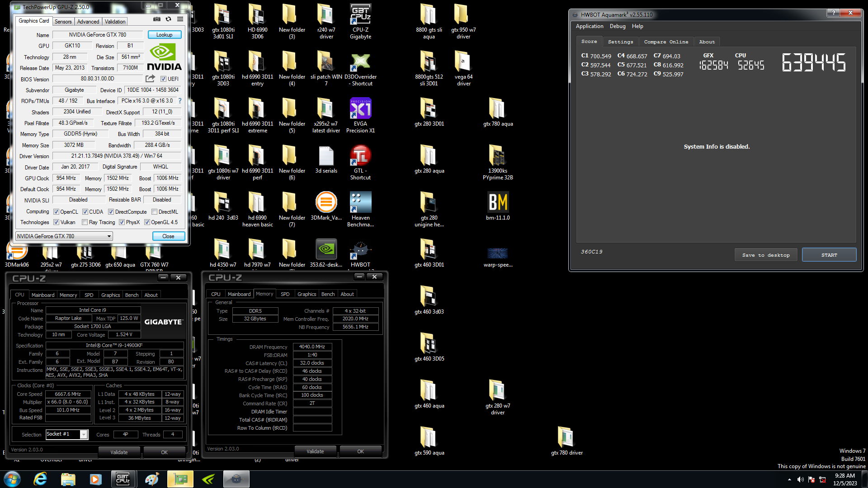This screenshot has height=488, width=868.
Task: Open the D3DOverrider shortcut icon
Action: click(x=360, y=68)
